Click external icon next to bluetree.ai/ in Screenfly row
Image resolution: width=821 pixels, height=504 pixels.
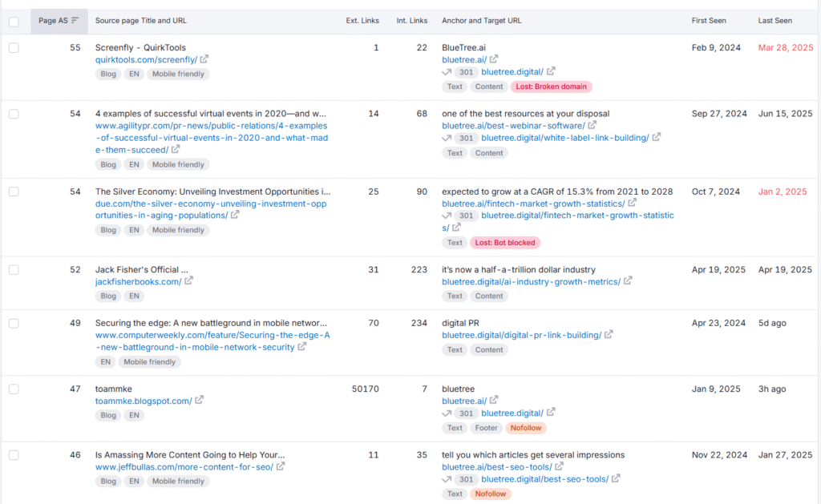click(494, 59)
